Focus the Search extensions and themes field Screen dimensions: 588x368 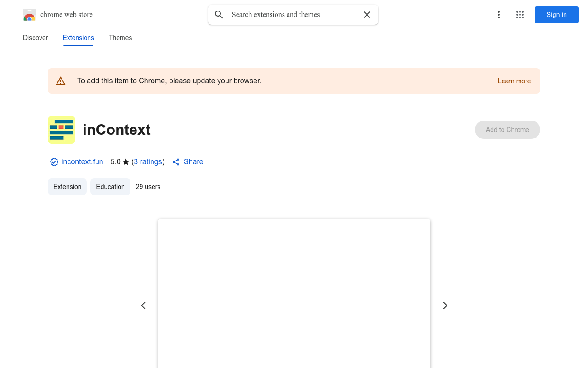click(293, 15)
